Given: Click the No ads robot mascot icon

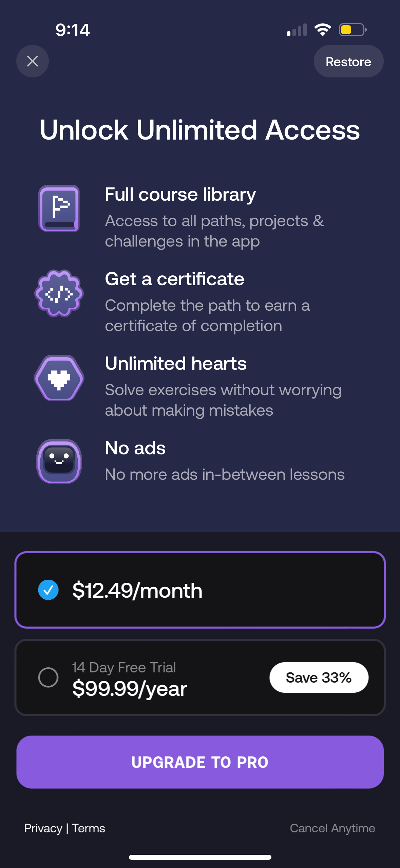Looking at the screenshot, I should (x=58, y=460).
